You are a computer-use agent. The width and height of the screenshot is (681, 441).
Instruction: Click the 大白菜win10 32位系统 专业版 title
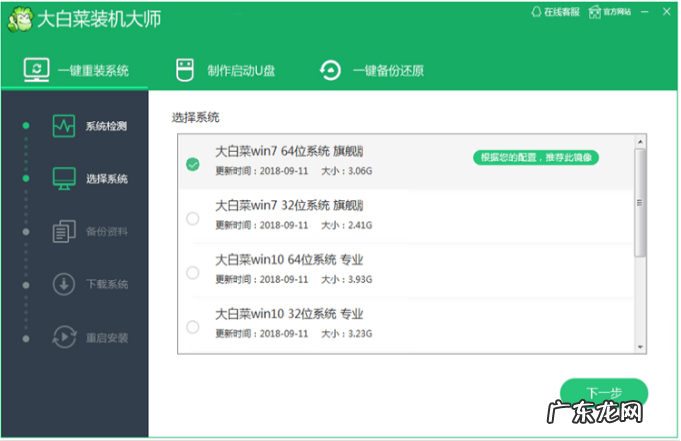(289, 314)
